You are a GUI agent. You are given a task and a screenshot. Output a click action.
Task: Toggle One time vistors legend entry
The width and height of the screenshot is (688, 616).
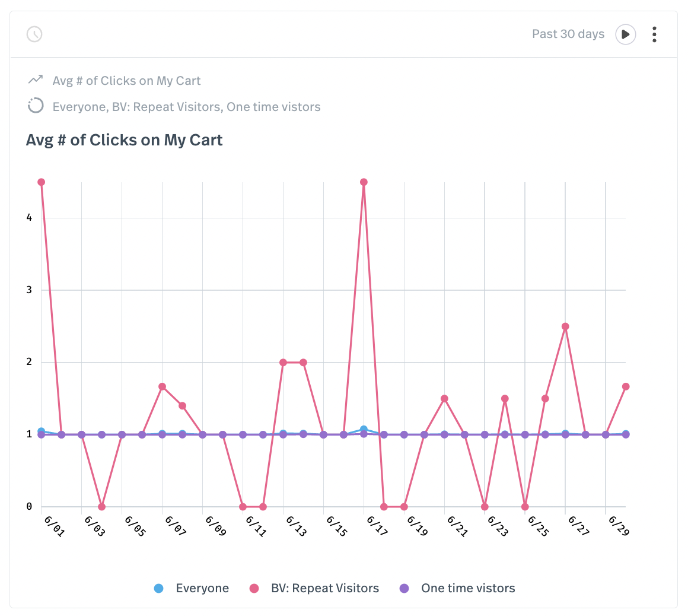click(467, 588)
